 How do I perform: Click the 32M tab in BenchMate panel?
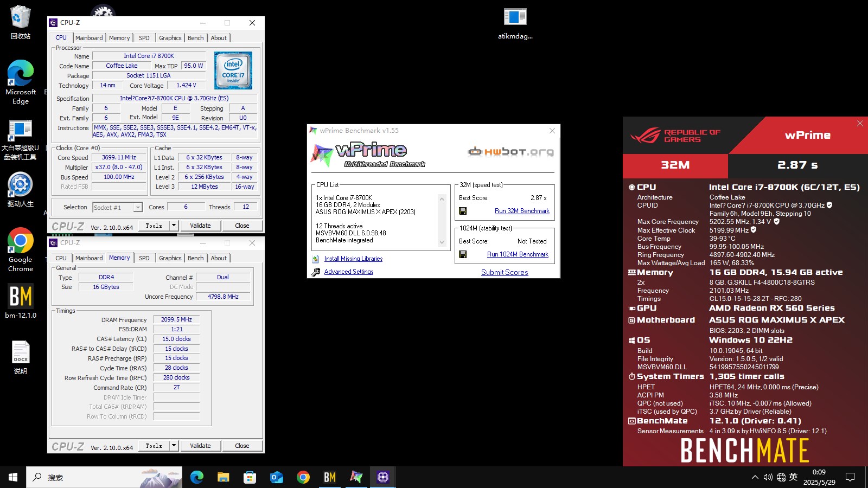tap(675, 165)
